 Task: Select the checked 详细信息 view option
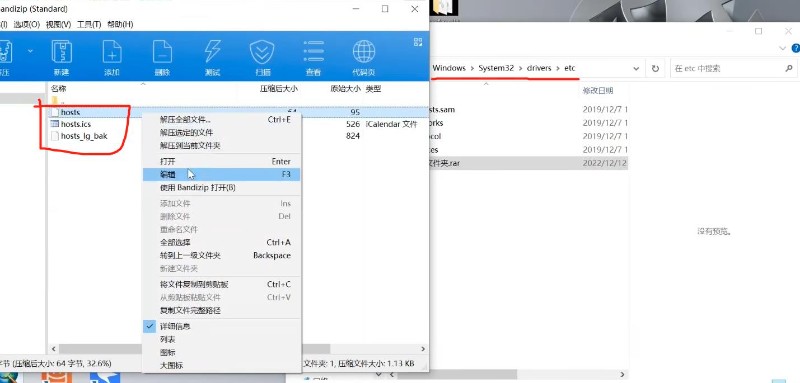click(x=221, y=326)
